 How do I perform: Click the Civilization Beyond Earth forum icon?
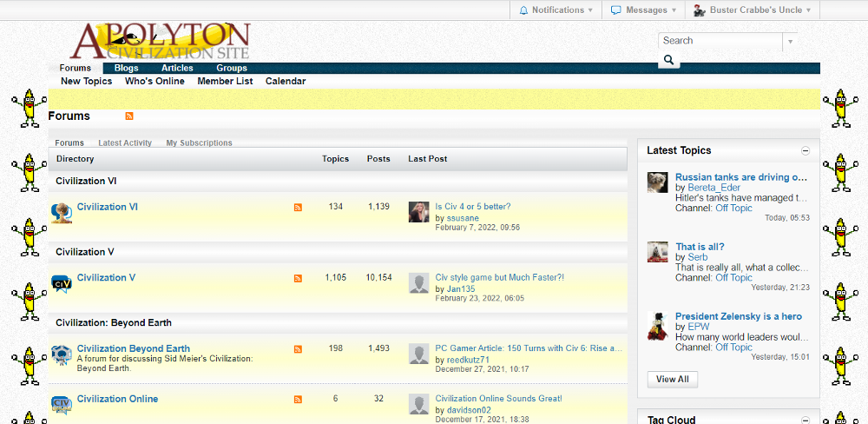pyautogui.click(x=62, y=354)
